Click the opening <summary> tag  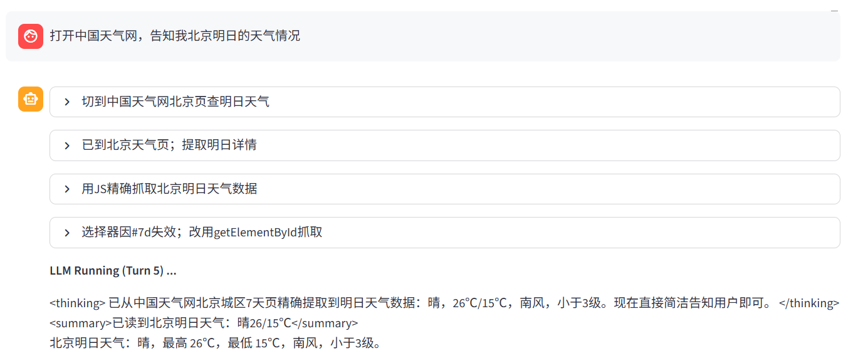pos(80,324)
